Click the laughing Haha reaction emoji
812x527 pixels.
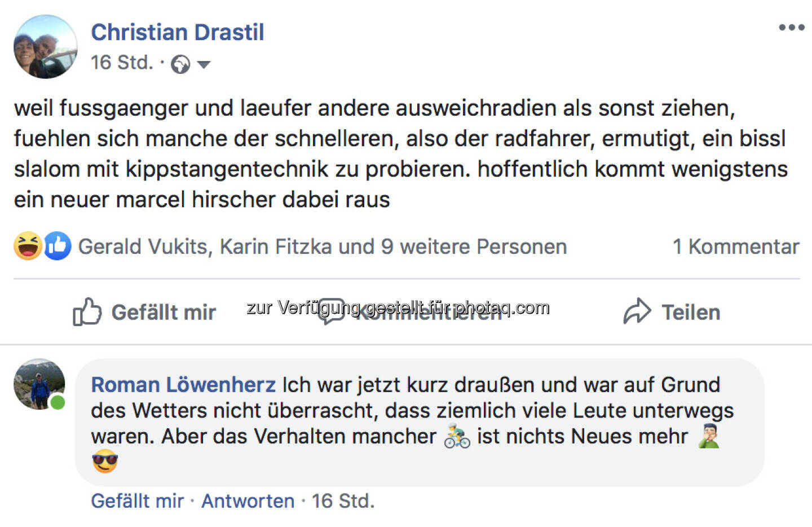(x=28, y=246)
